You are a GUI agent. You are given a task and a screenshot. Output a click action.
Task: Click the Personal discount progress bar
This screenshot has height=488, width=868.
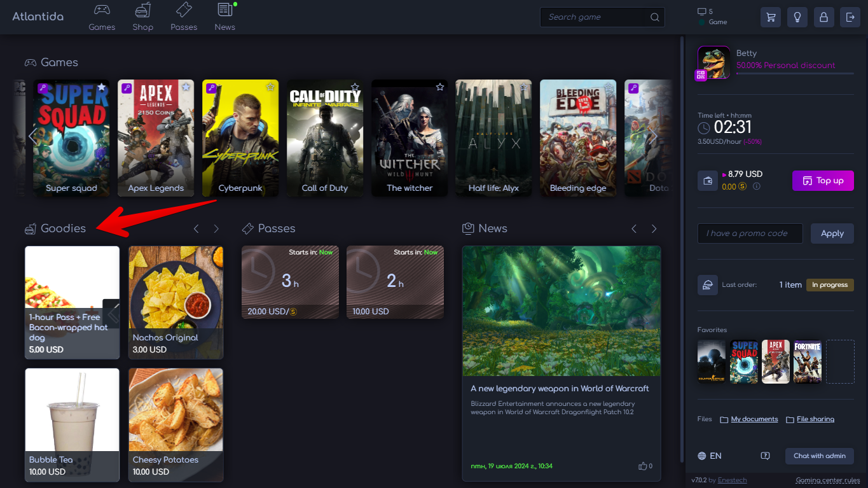(795, 74)
